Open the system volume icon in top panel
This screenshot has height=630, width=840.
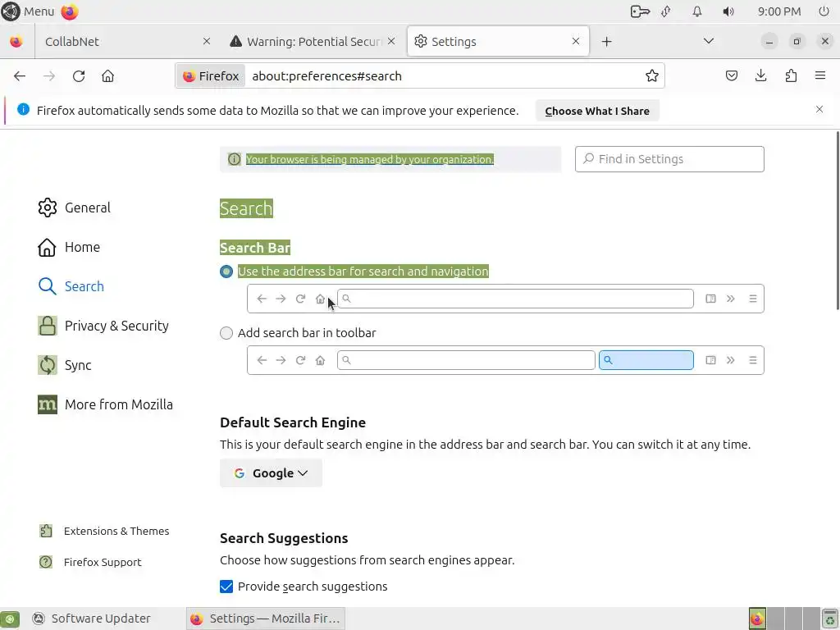[728, 11]
